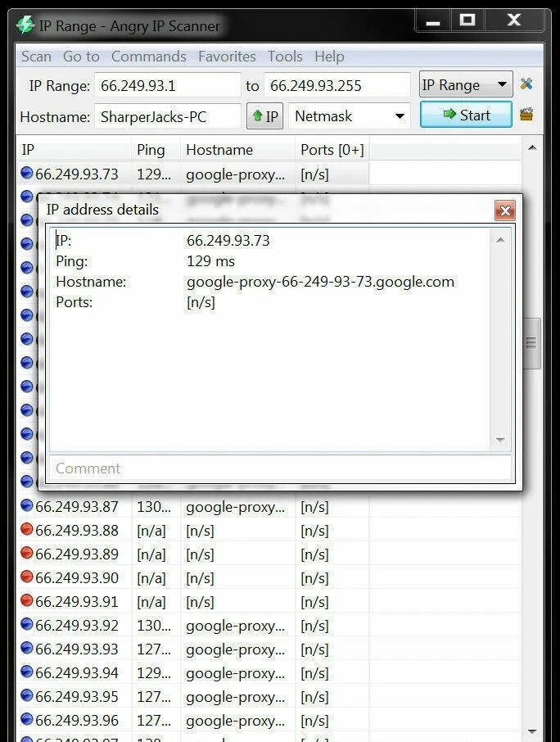This screenshot has height=742, width=560.
Task: Click the results list scrollbar thumb
Action: click(x=532, y=343)
